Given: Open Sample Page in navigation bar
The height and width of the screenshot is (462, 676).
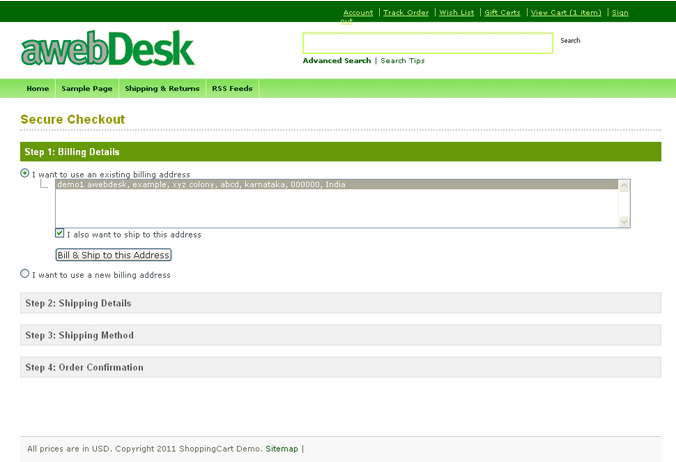Looking at the screenshot, I should click(87, 89).
